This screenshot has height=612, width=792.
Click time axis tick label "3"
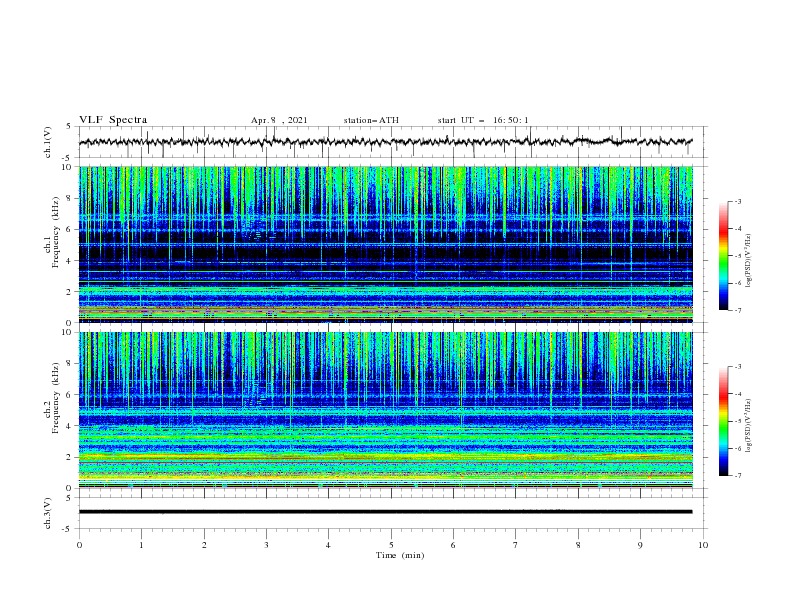[x=267, y=545]
